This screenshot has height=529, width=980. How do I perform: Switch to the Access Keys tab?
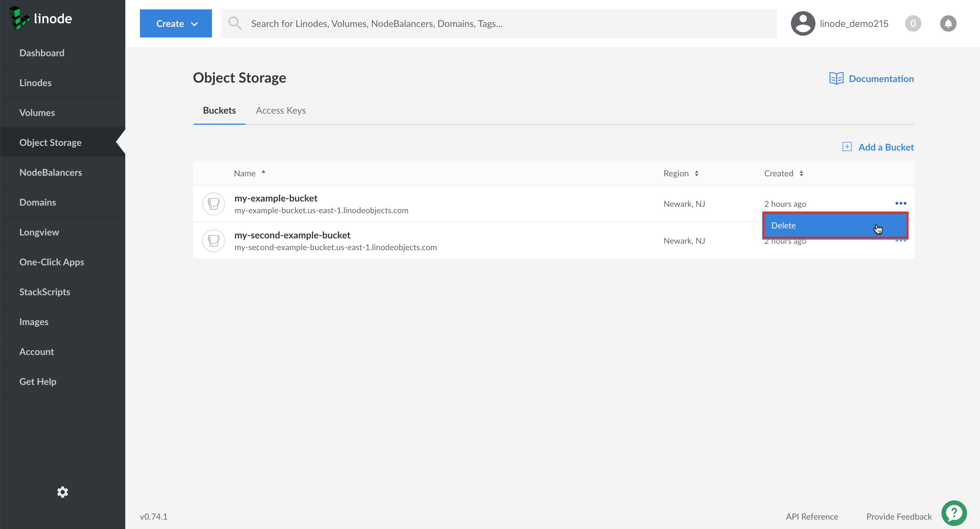[281, 110]
